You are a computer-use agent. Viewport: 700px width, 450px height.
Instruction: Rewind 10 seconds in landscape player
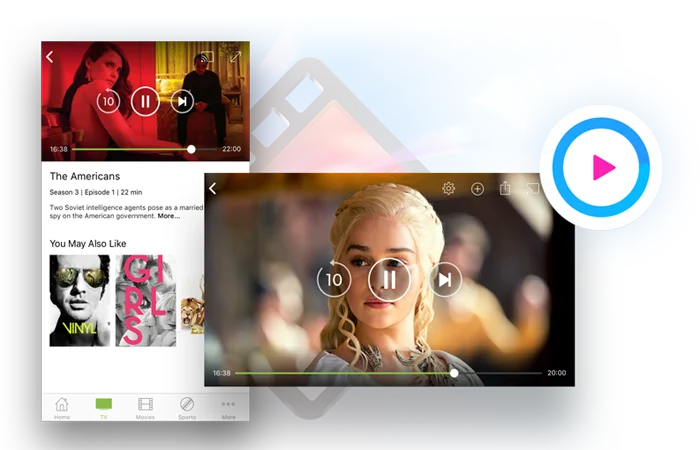(334, 279)
